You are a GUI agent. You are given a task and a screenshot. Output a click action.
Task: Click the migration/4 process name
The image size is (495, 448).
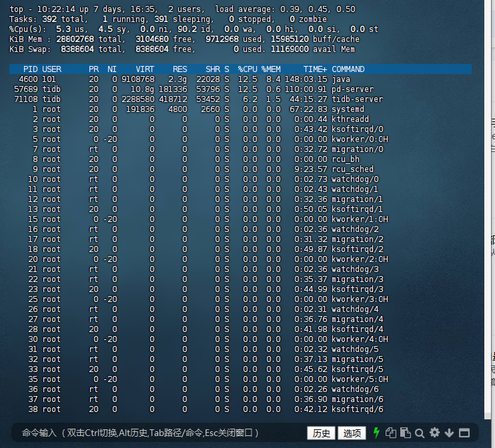358,319
